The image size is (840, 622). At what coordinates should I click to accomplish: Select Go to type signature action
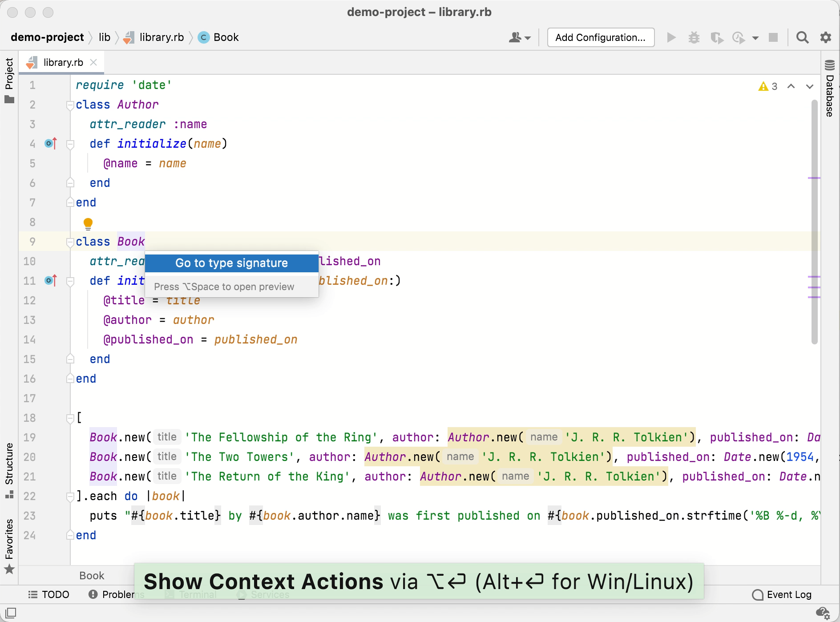click(x=231, y=263)
